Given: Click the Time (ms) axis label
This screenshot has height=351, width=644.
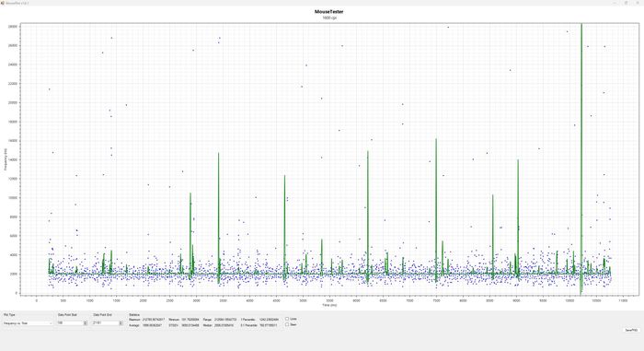Looking at the screenshot, I should click(329, 305).
